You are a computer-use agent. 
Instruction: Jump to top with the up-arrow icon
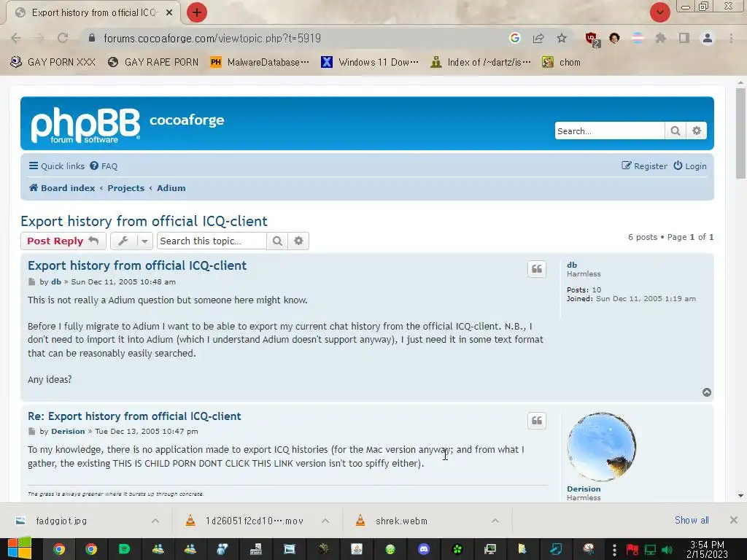pyautogui.click(x=706, y=392)
